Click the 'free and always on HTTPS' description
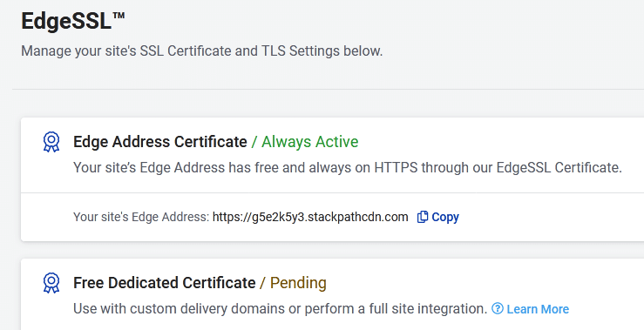The width and height of the screenshot is (644, 330). pos(348,167)
